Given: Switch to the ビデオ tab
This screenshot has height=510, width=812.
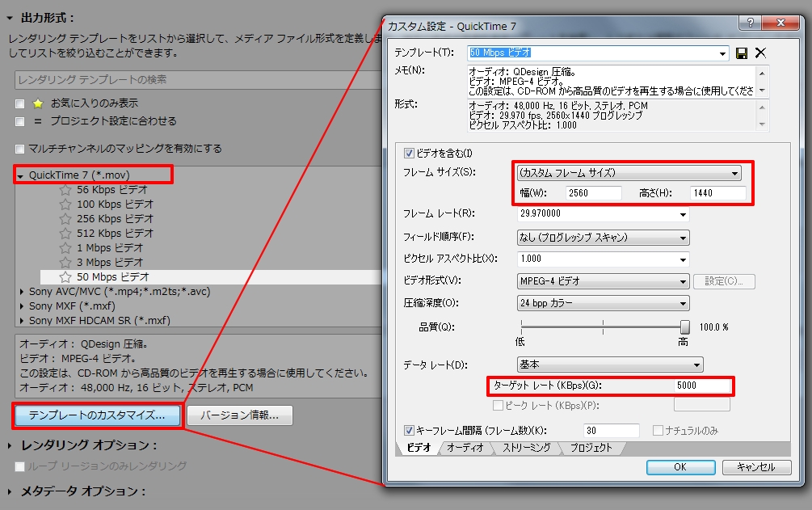Looking at the screenshot, I should [419, 448].
